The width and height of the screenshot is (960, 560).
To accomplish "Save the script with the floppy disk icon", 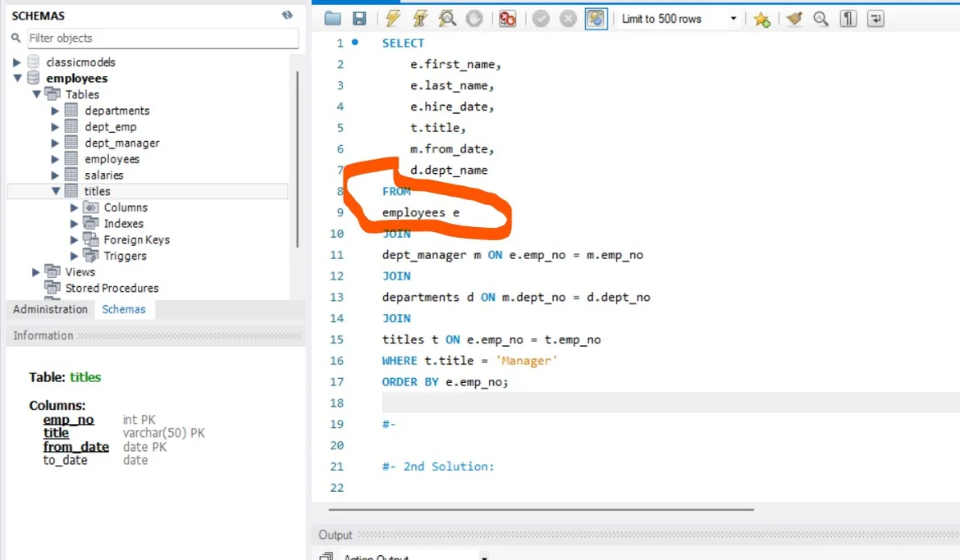I will point(359,19).
